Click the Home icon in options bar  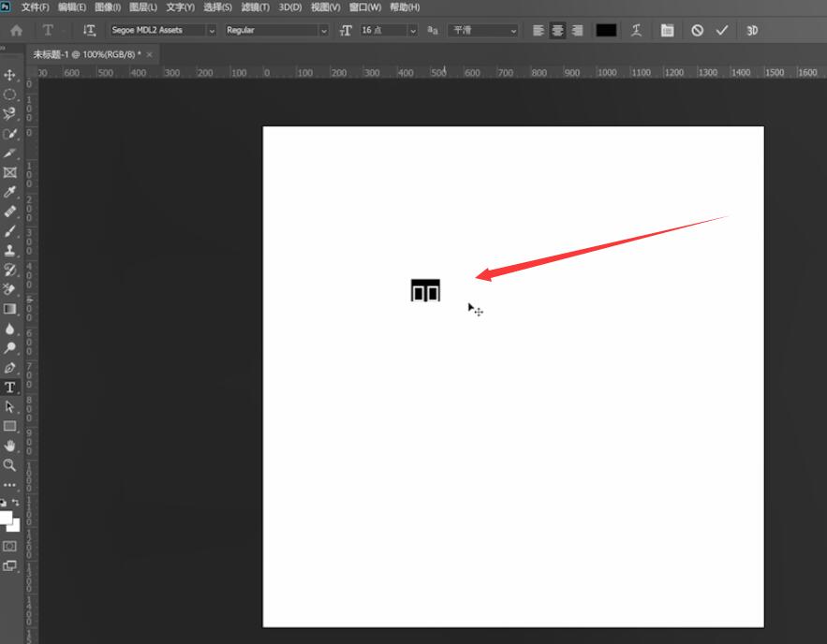16,31
